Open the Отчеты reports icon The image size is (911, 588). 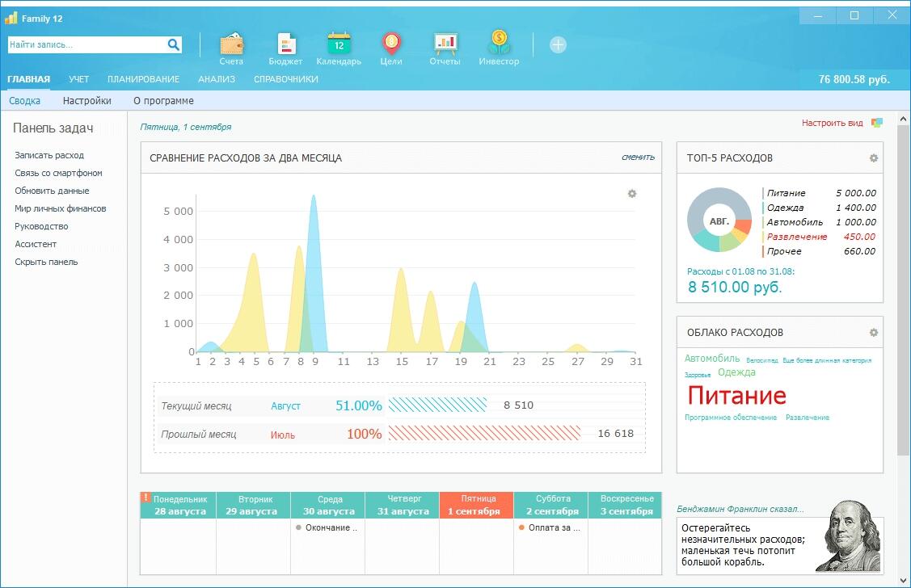pos(445,44)
